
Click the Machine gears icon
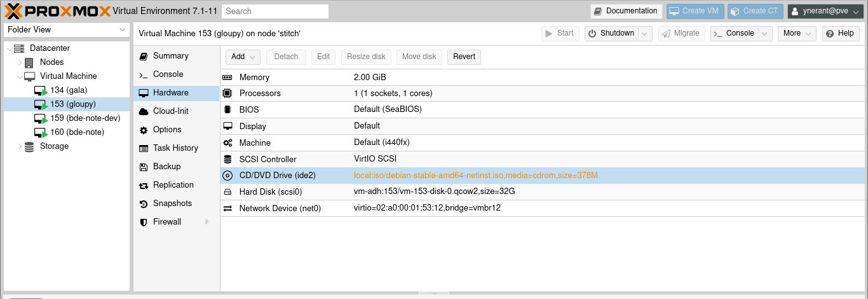point(227,143)
